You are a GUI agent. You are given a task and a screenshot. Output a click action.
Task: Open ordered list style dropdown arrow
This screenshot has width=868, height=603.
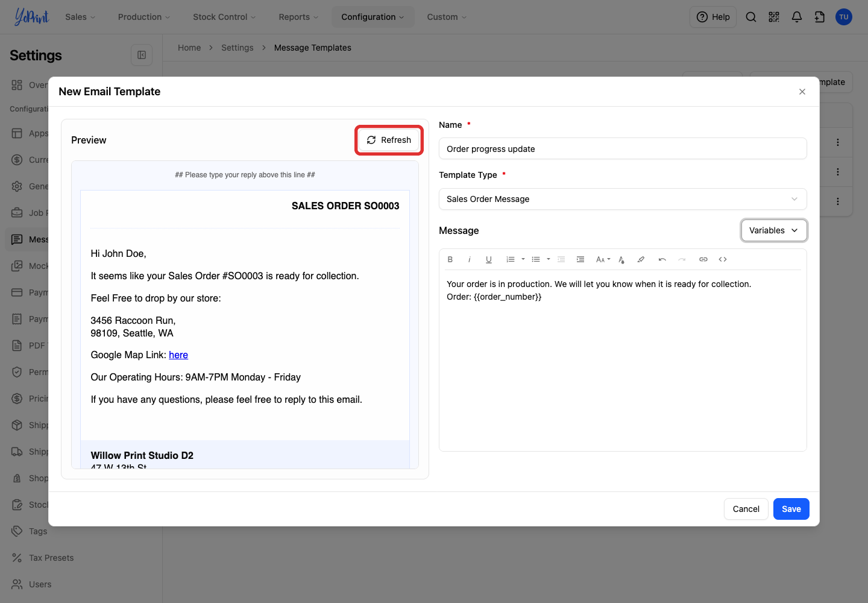(x=523, y=259)
